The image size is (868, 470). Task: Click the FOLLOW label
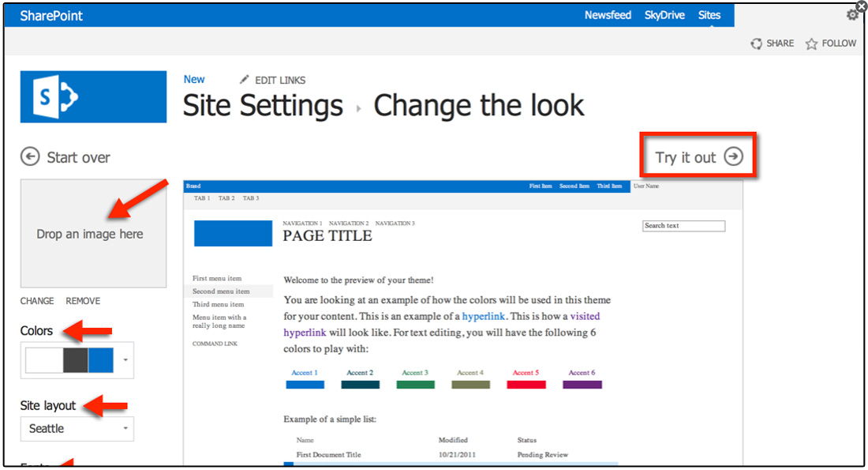(x=839, y=43)
